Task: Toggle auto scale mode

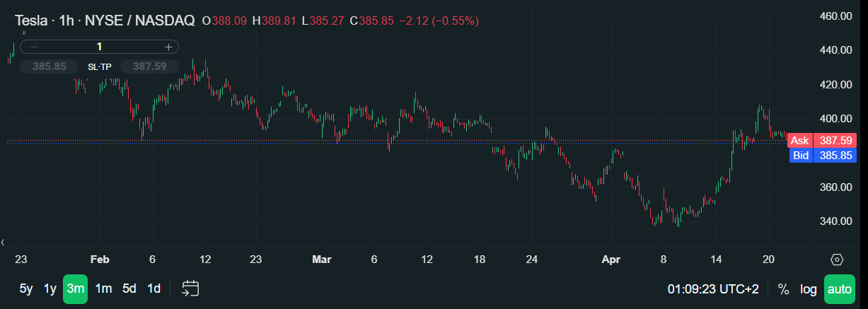Action: pos(840,289)
